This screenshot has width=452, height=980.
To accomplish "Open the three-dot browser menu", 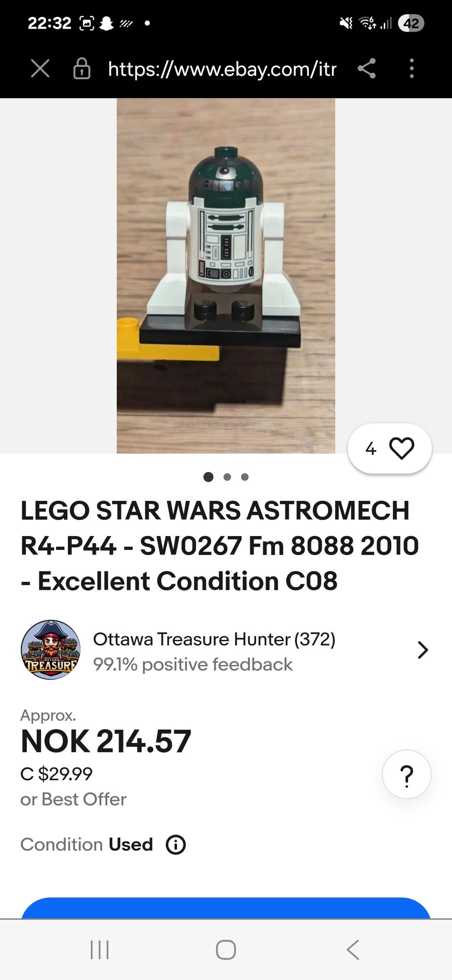I will (412, 68).
